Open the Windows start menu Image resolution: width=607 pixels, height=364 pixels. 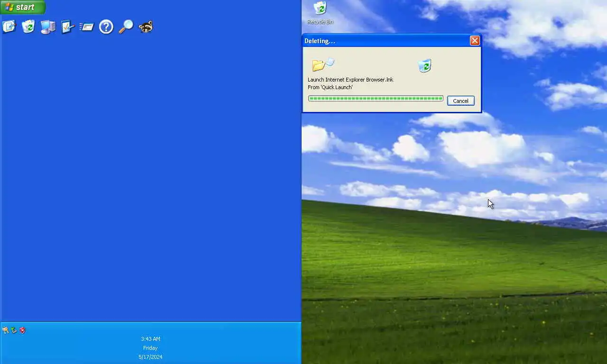[x=23, y=7]
